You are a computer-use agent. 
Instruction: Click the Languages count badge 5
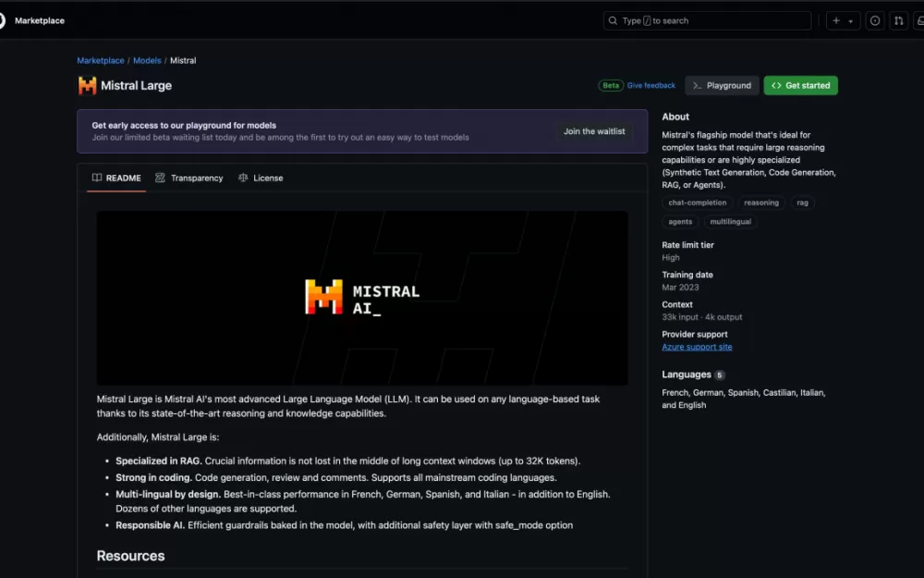[720, 375]
